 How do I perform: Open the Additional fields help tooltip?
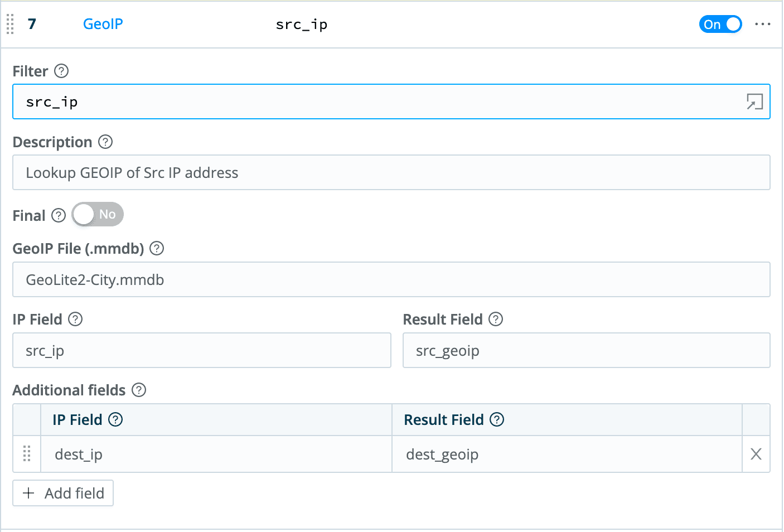point(139,390)
